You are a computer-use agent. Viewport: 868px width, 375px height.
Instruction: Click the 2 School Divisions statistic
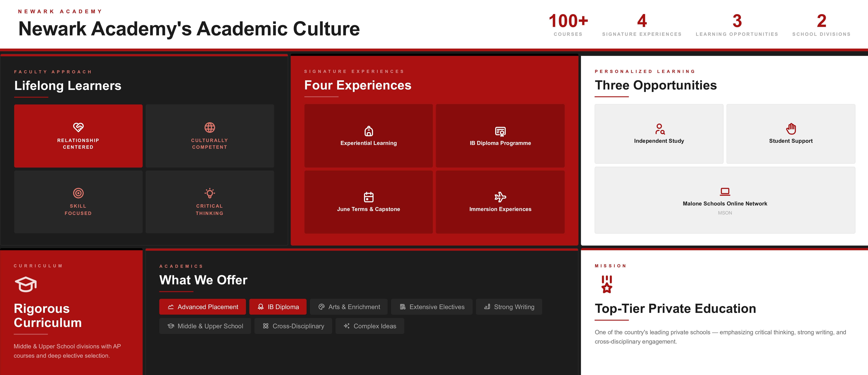pyautogui.click(x=822, y=25)
